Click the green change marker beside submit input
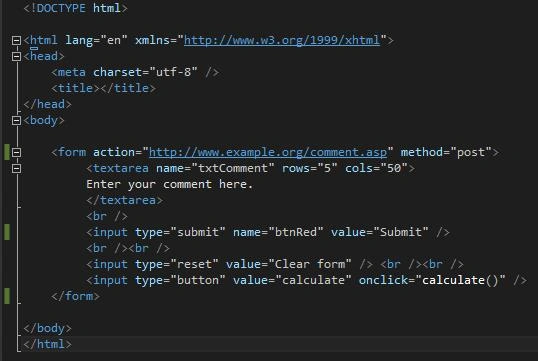 point(7,232)
